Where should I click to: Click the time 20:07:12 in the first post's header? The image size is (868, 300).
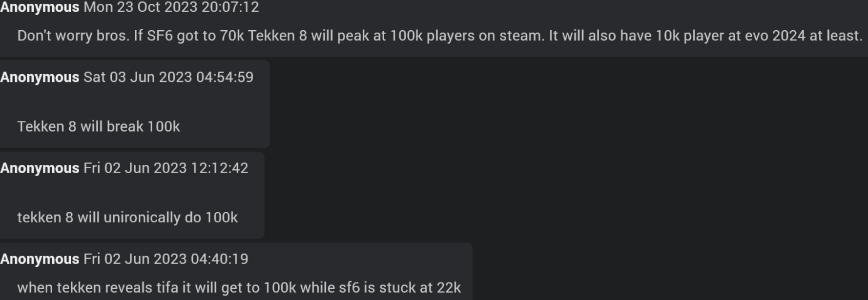click(x=230, y=7)
